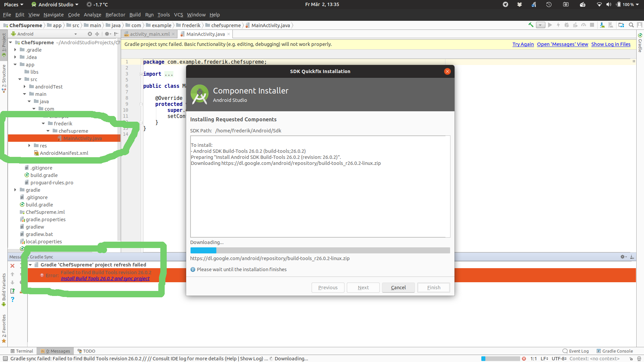Click the Messages panel settings gear icon
This screenshot has height=362, width=644.
point(623,257)
